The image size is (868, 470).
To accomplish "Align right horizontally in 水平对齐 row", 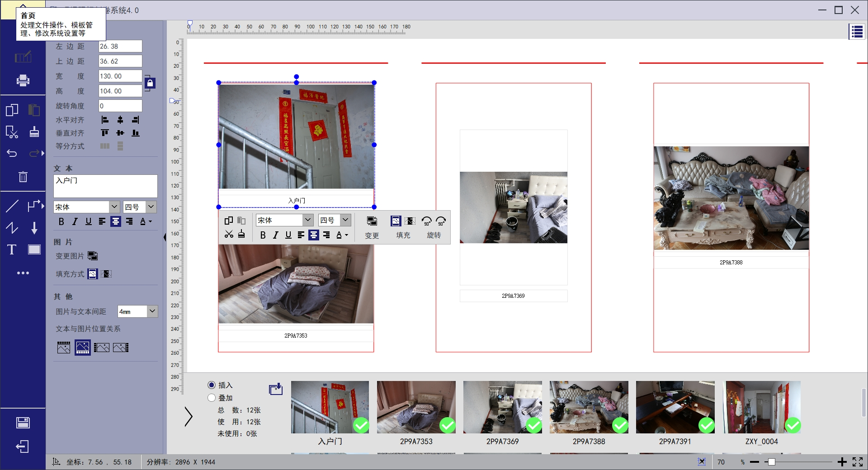I will click(x=135, y=120).
